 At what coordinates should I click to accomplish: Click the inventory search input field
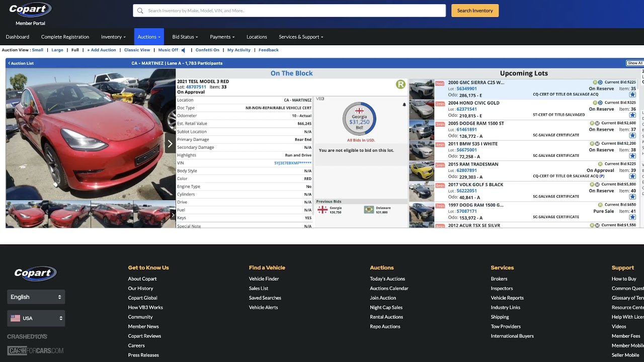coord(289,11)
